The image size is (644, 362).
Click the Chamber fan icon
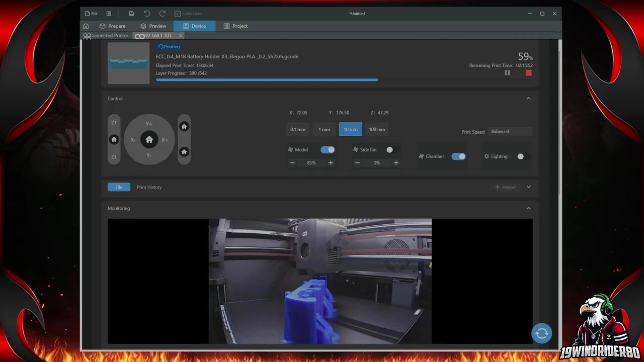(421, 156)
